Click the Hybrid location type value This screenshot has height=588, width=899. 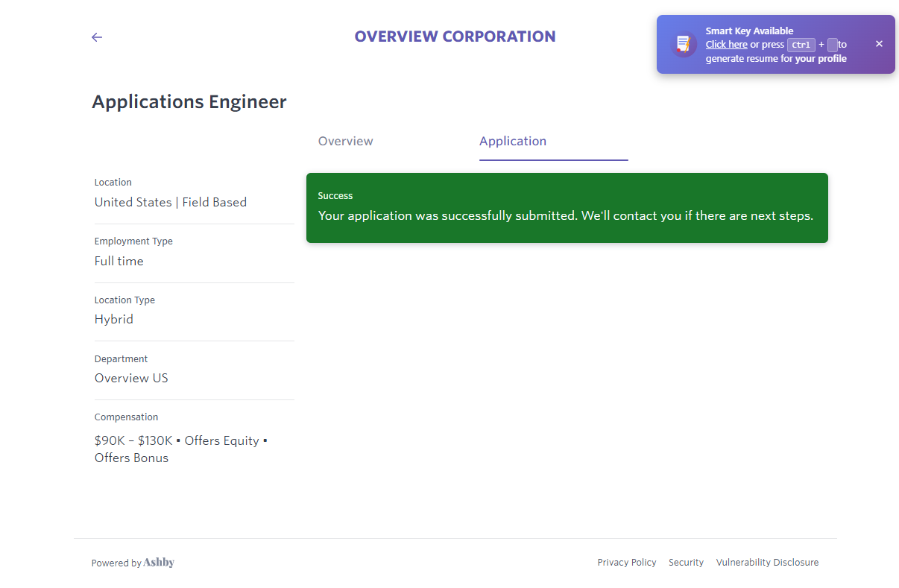tap(114, 319)
